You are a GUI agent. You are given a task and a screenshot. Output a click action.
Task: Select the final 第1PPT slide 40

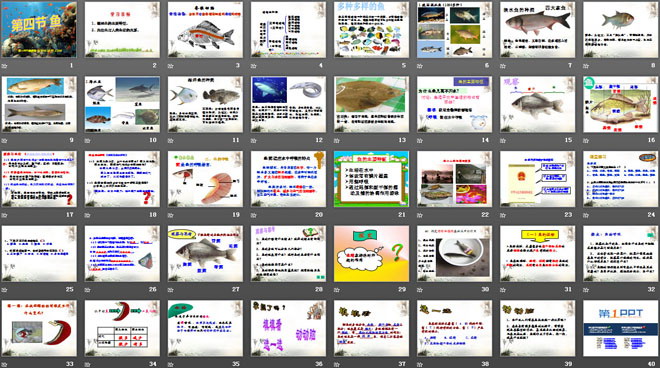pyautogui.click(x=621, y=328)
